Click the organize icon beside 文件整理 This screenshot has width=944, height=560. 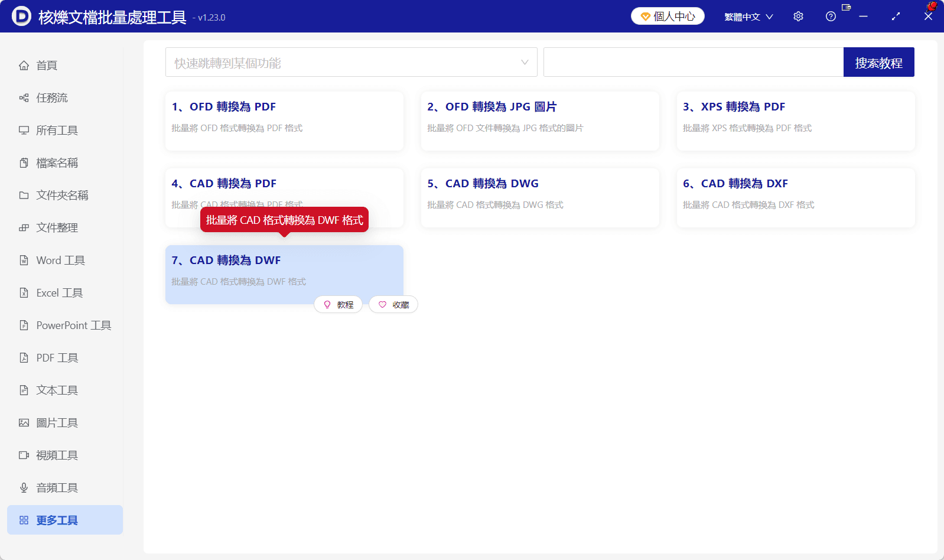pos(24,227)
